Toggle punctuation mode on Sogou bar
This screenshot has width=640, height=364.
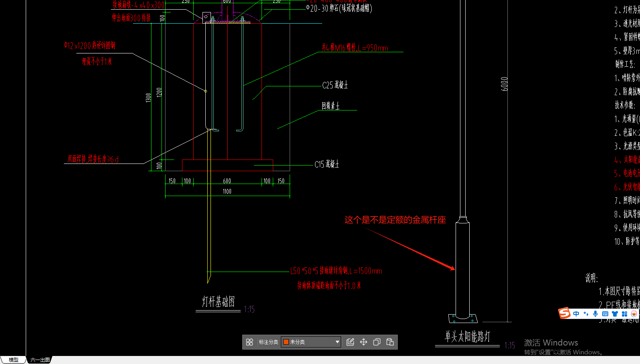tap(586, 314)
